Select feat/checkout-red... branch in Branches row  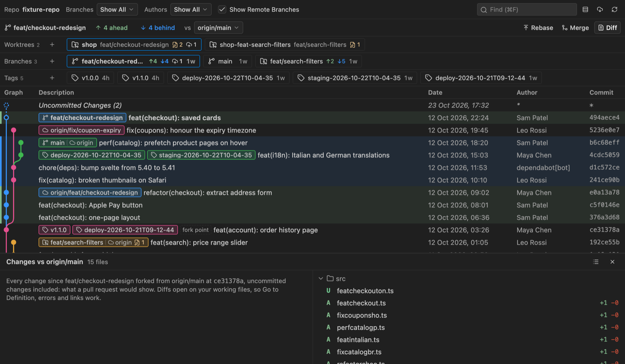point(134,61)
